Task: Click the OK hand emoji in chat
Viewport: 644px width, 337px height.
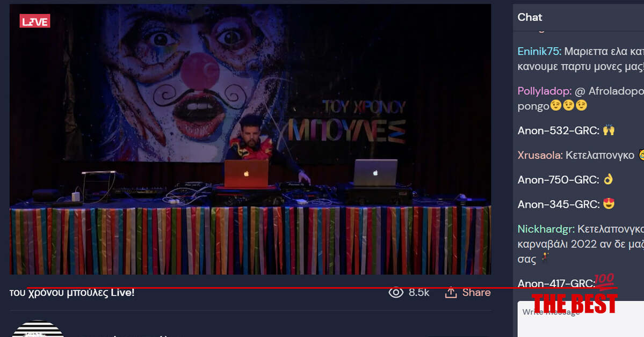Action: 608,180
